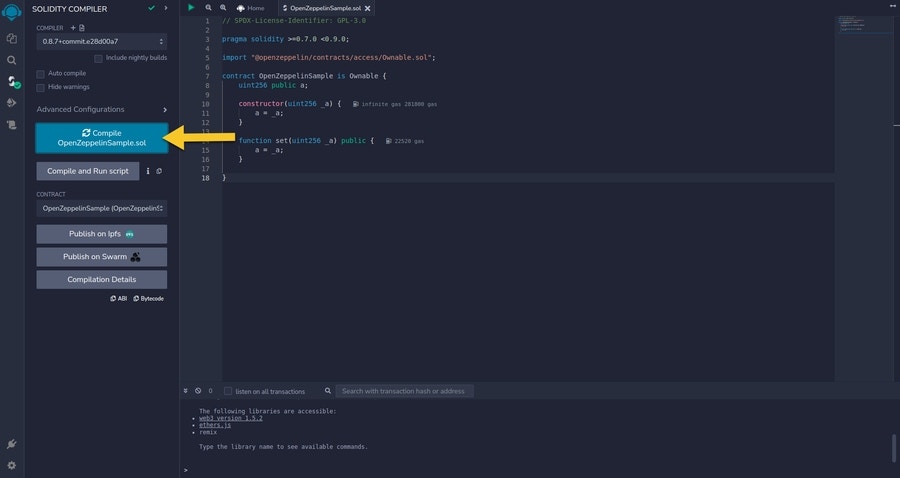Enable the Auto compile checkbox

[x=40, y=74]
